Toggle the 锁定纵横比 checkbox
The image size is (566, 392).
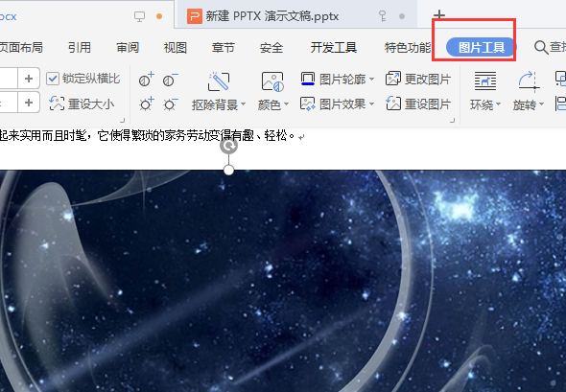53,79
